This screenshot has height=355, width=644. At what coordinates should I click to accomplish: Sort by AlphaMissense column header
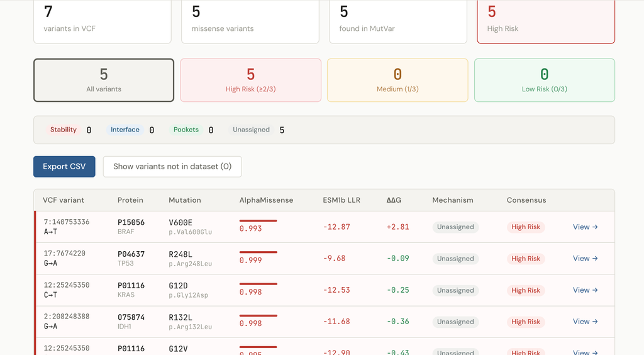tap(266, 200)
